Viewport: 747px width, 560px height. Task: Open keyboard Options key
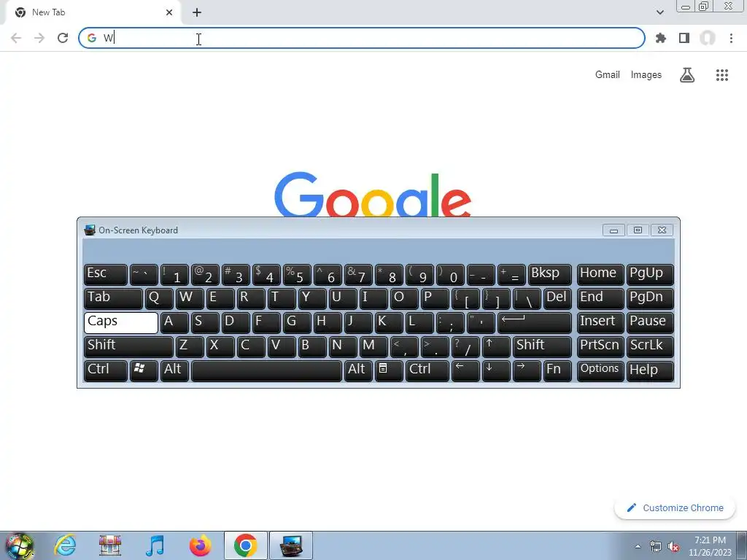tap(600, 370)
